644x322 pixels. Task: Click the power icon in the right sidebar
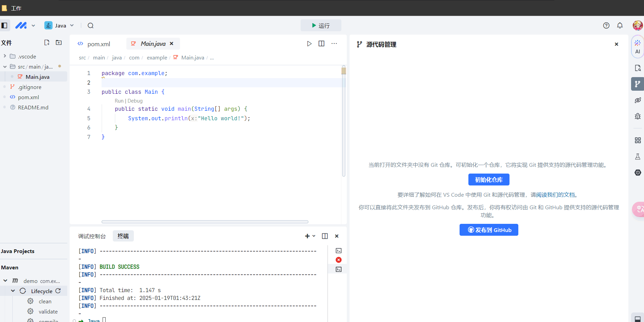tap(638, 173)
